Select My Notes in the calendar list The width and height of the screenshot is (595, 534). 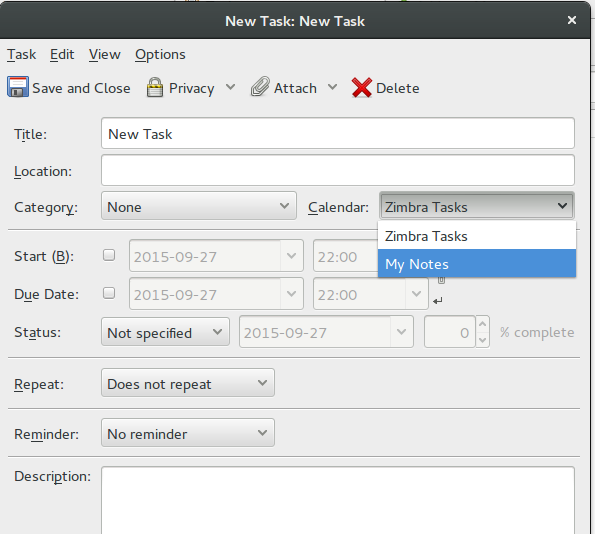(477, 263)
